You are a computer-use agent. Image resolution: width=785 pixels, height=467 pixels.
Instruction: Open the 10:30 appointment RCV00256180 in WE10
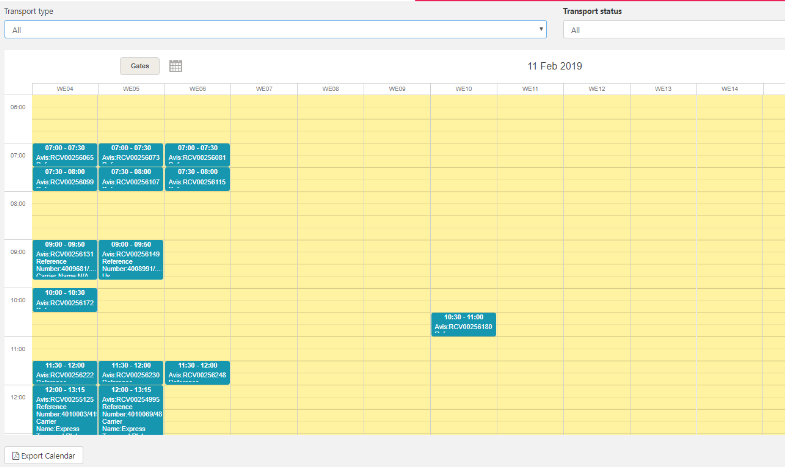(x=463, y=323)
